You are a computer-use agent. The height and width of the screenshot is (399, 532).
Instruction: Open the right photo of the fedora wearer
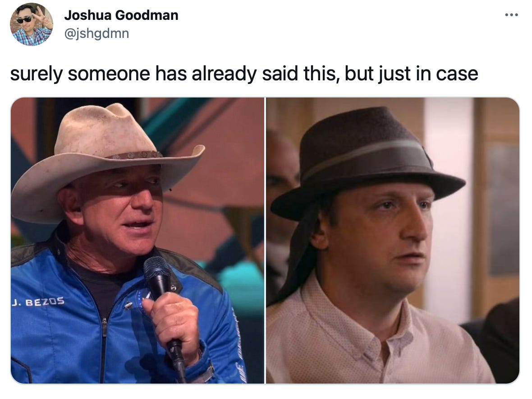393,241
